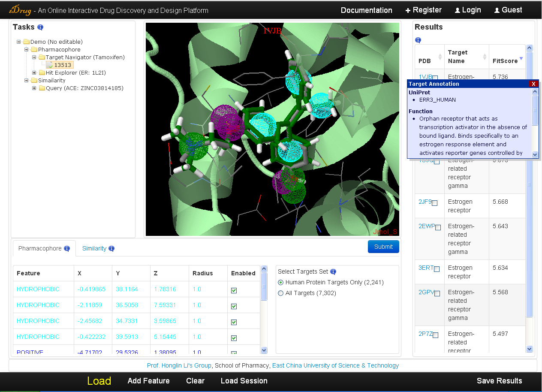Tick the checkbox beside PDB 2JF9

tap(434, 203)
